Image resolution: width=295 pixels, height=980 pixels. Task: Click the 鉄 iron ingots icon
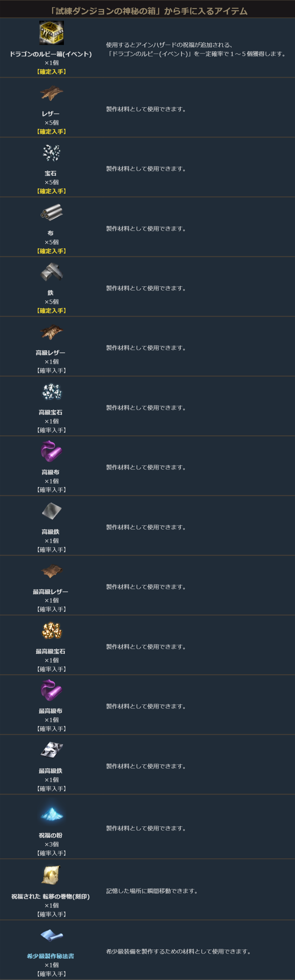click(x=51, y=272)
